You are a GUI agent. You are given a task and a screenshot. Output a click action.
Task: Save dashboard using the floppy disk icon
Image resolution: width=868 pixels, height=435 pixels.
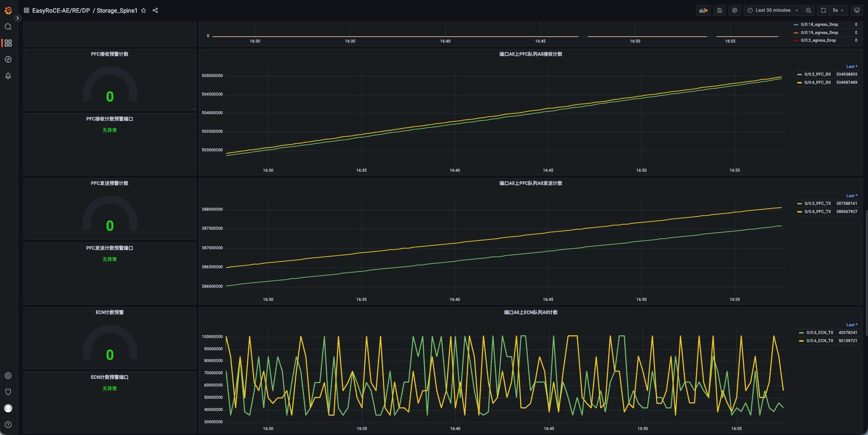[719, 10]
